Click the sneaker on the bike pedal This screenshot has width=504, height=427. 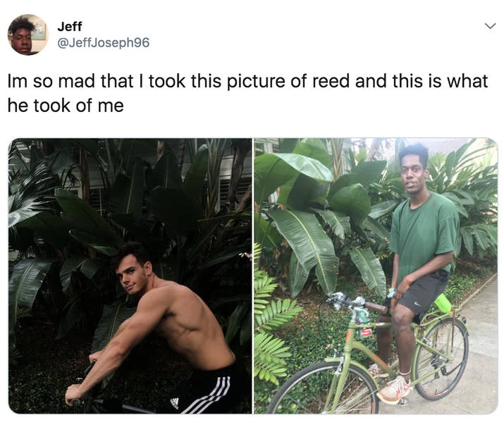coord(394,390)
